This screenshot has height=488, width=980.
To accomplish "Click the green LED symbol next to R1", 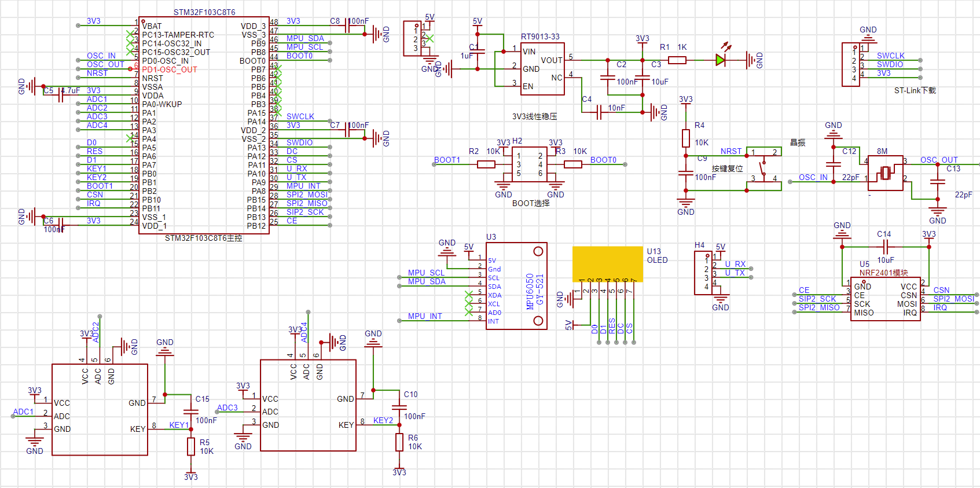I will coord(721,60).
